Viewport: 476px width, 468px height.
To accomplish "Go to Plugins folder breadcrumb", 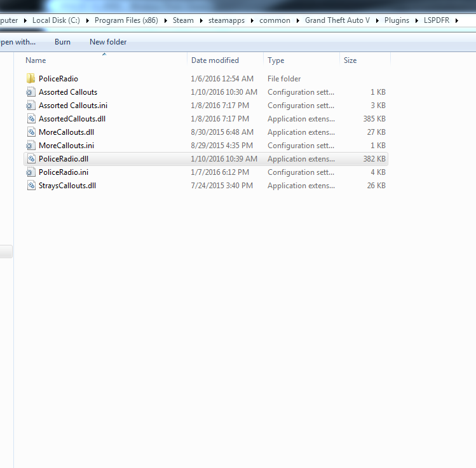I will pos(397,20).
